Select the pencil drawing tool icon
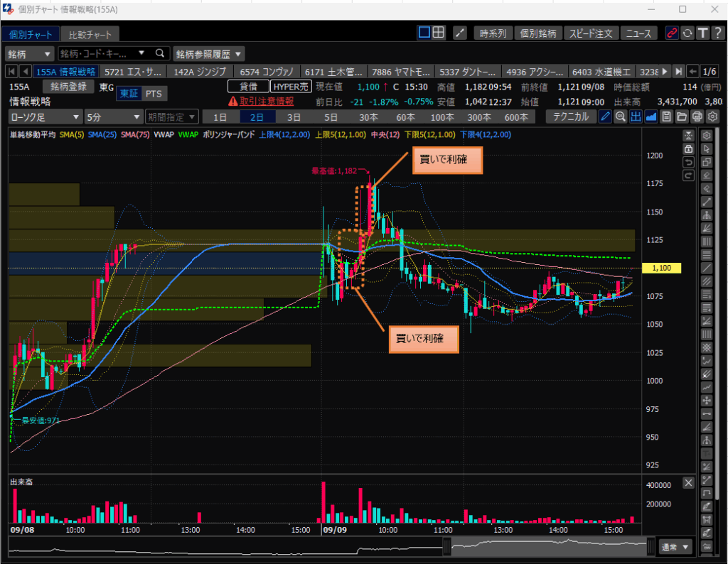Viewport: 728px width, 564px height. tap(605, 116)
